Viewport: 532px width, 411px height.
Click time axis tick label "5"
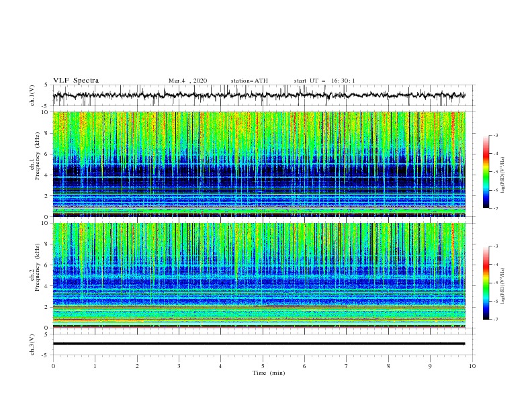263,366
